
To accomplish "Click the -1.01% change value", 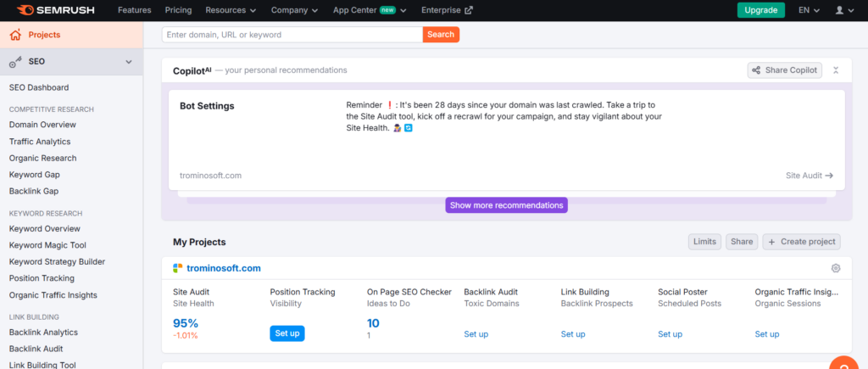I will [x=186, y=335].
